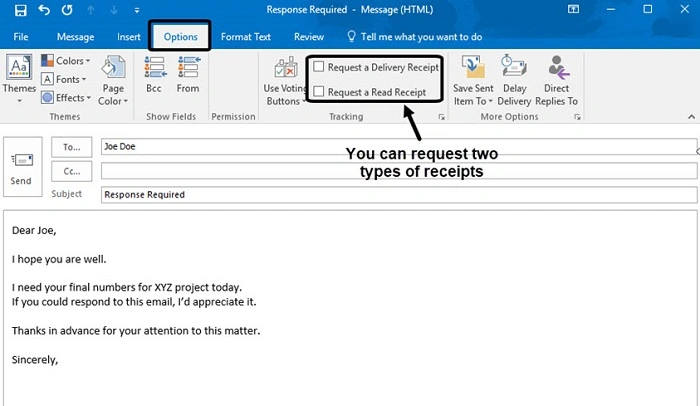
Task: Open the Format Text tab
Action: click(246, 37)
